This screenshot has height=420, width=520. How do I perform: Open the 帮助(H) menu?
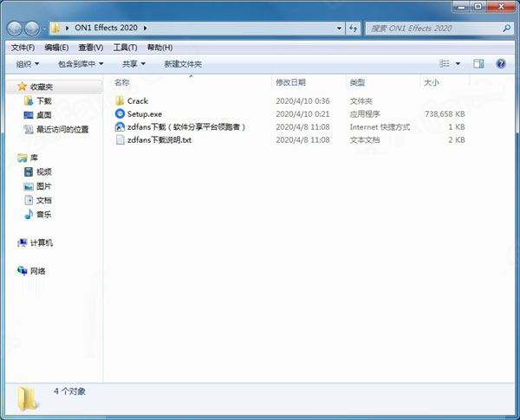click(159, 48)
